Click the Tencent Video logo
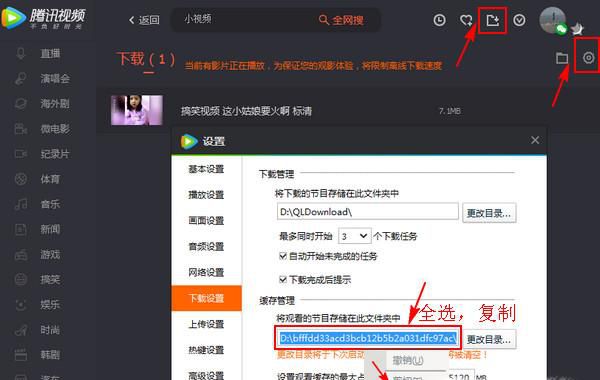Image resolution: width=600 pixels, height=380 pixels. pyautogui.click(x=43, y=18)
